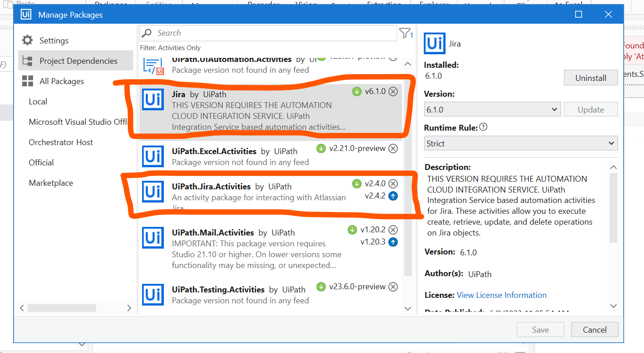Click description pane scroll down arrow

[613, 306]
